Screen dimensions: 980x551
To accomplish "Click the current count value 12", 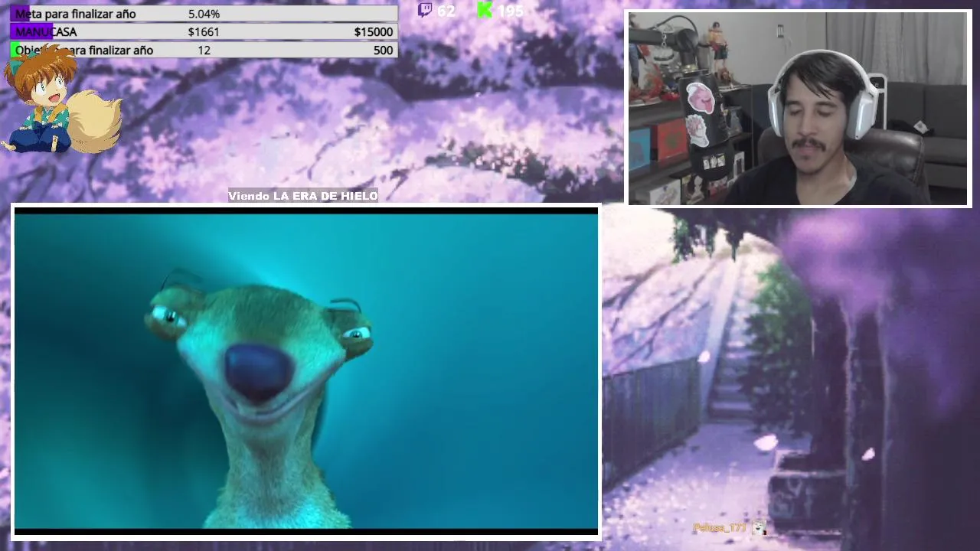I will pos(204,50).
